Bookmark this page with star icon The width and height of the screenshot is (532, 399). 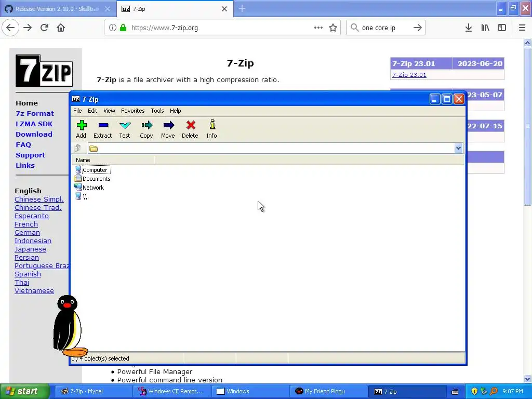(x=333, y=28)
